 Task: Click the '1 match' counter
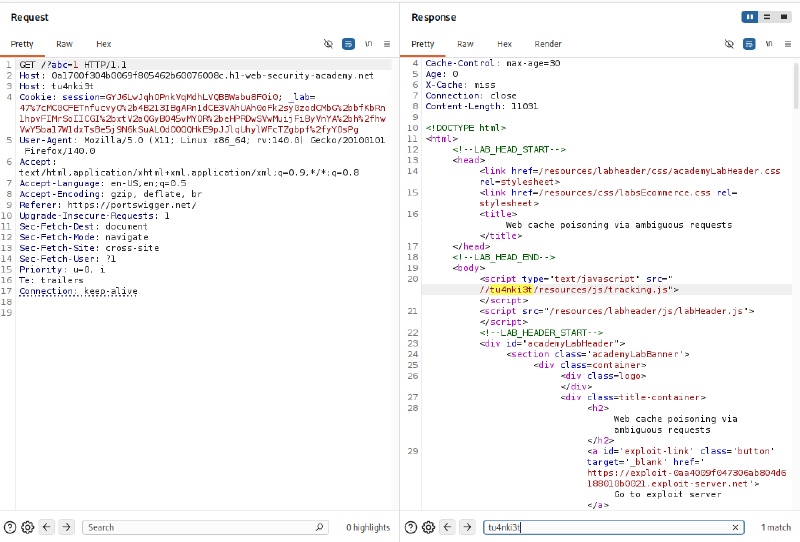[x=776, y=527]
